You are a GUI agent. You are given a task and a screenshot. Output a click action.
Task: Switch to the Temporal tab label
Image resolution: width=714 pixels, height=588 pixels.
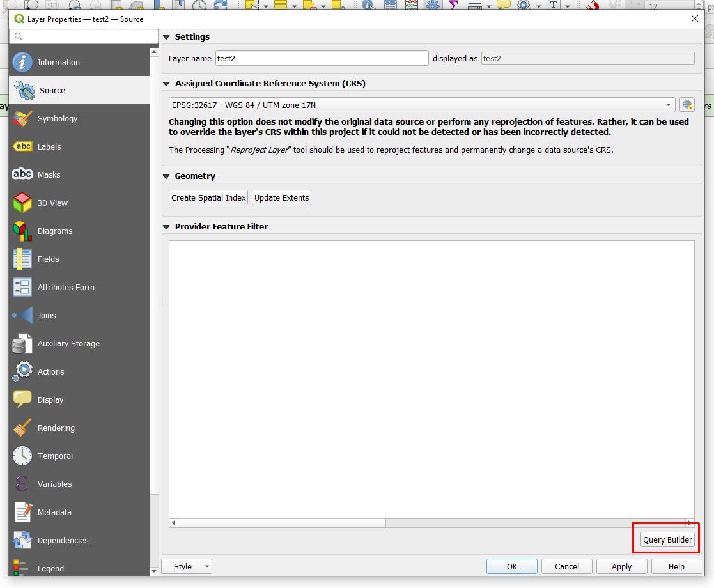click(x=55, y=456)
